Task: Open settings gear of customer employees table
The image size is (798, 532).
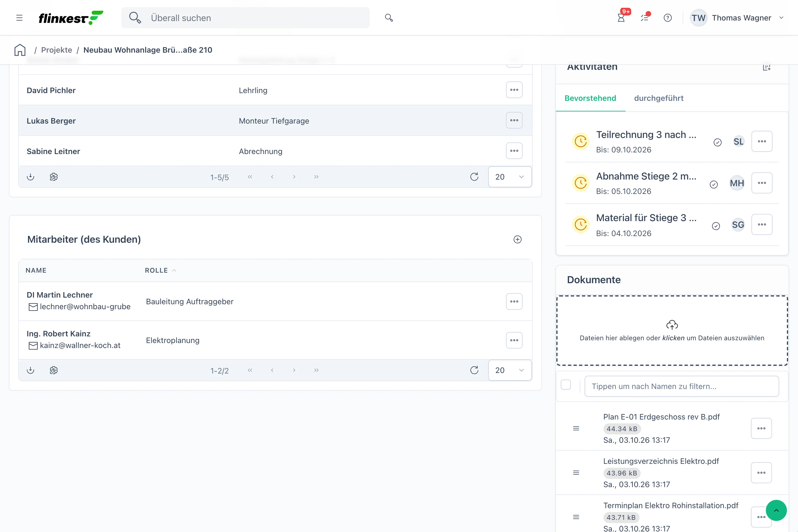Action: [53, 370]
